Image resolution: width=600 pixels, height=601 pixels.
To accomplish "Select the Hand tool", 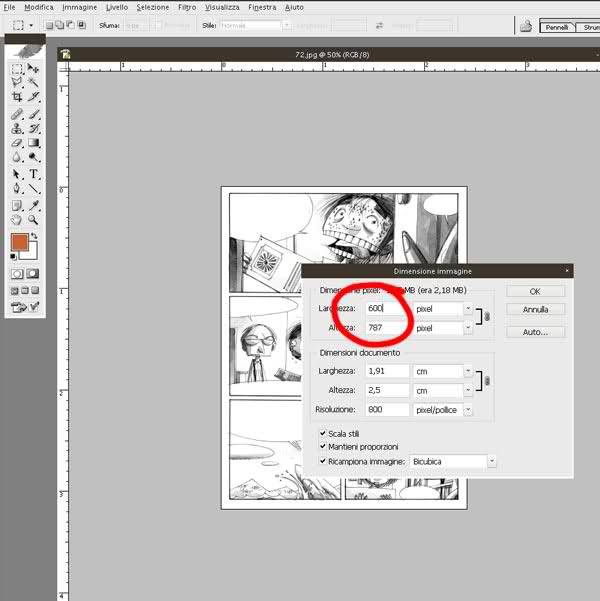I will [x=16, y=220].
